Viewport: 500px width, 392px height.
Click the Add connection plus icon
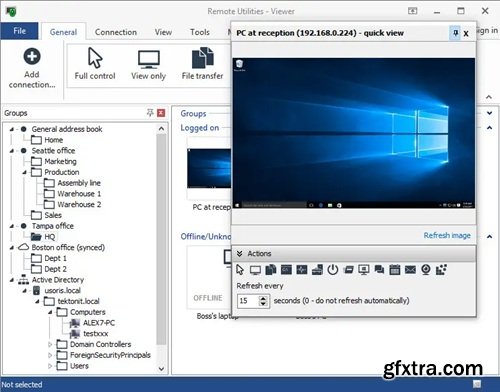(x=32, y=56)
